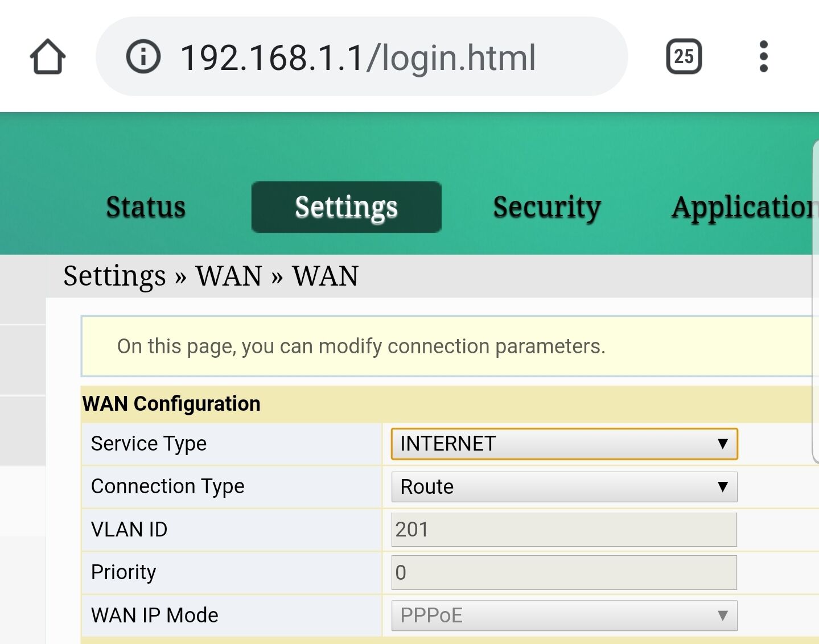Click the Service Type dropdown arrow
Image resolution: width=819 pixels, height=644 pixels.
(x=723, y=444)
